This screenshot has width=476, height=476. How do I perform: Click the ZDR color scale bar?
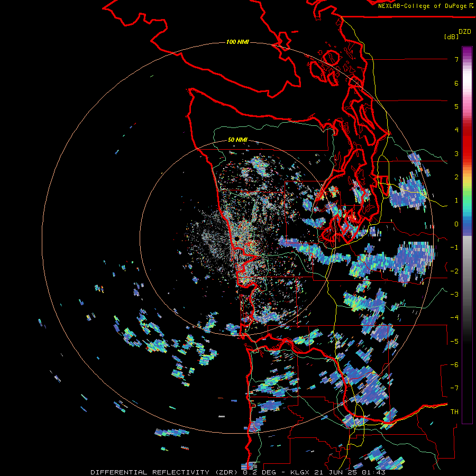(x=467, y=235)
